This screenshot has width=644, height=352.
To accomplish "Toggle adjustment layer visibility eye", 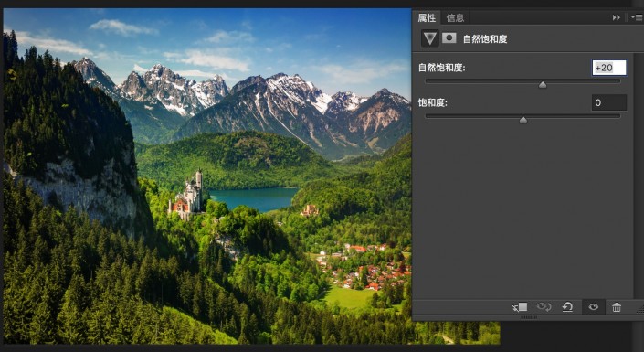I will [x=593, y=307].
